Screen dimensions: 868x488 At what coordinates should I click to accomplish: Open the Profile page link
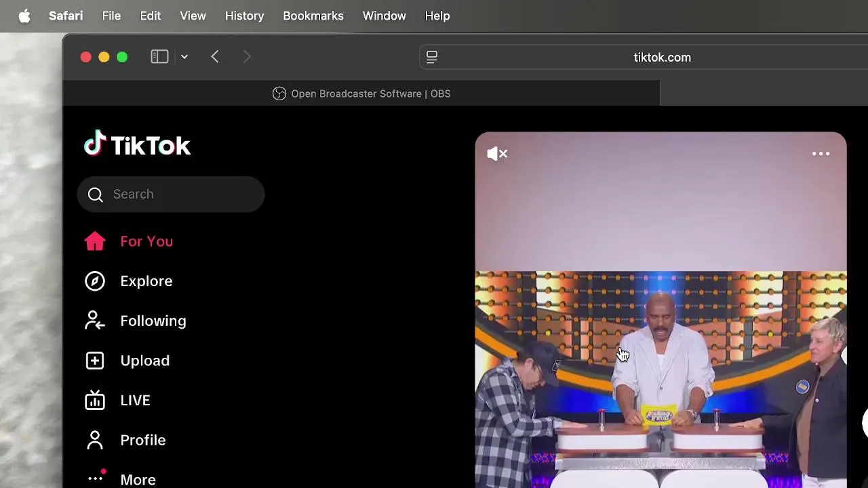pos(143,440)
